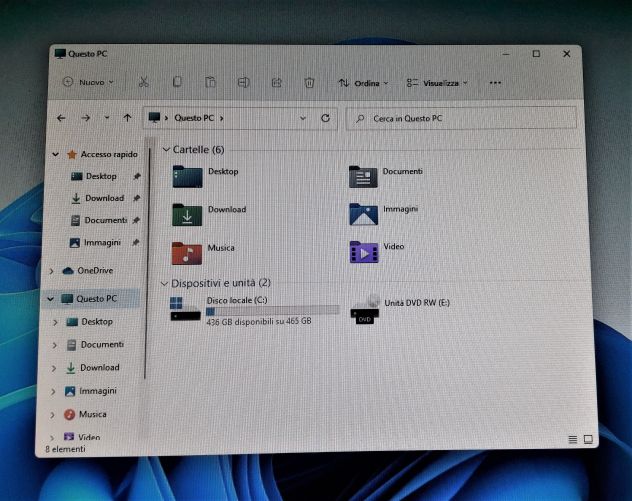The width and height of the screenshot is (632, 501).
Task: Select the Musica folder in Cartelle
Action: tap(203, 253)
